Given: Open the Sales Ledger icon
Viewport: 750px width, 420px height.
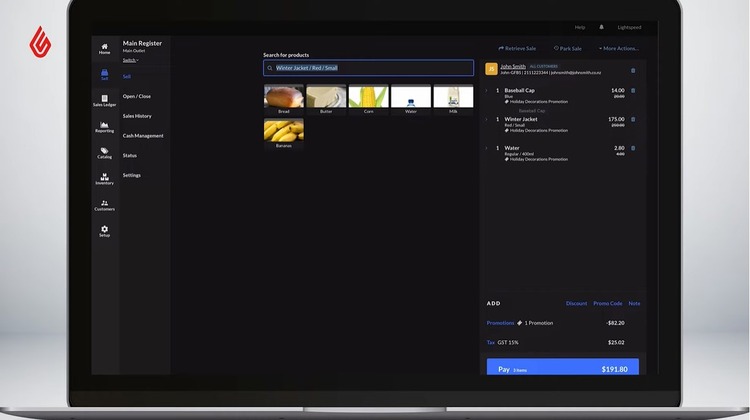Looking at the screenshot, I should [104, 100].
